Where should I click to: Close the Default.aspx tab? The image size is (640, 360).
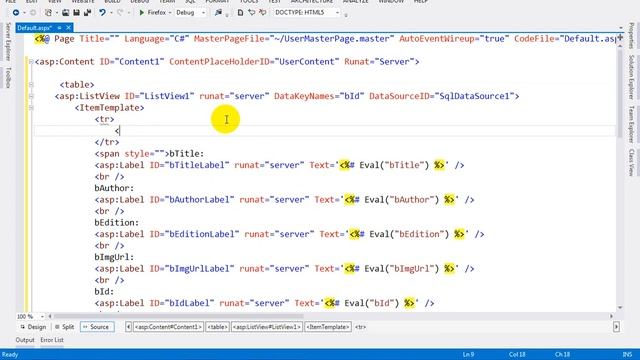tap(69, 28)
